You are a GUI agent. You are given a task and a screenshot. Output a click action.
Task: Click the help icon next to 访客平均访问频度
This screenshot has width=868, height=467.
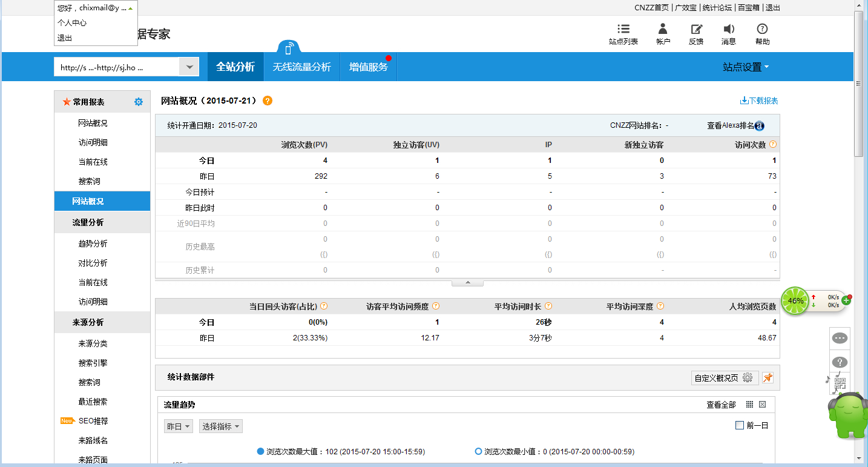tap(436, 306)
